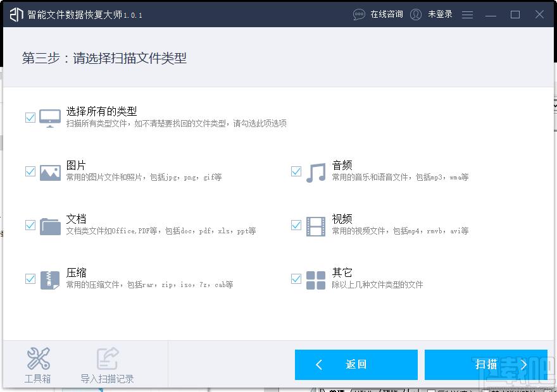Click the folder icon for documents (文档)

click(50, 226)
